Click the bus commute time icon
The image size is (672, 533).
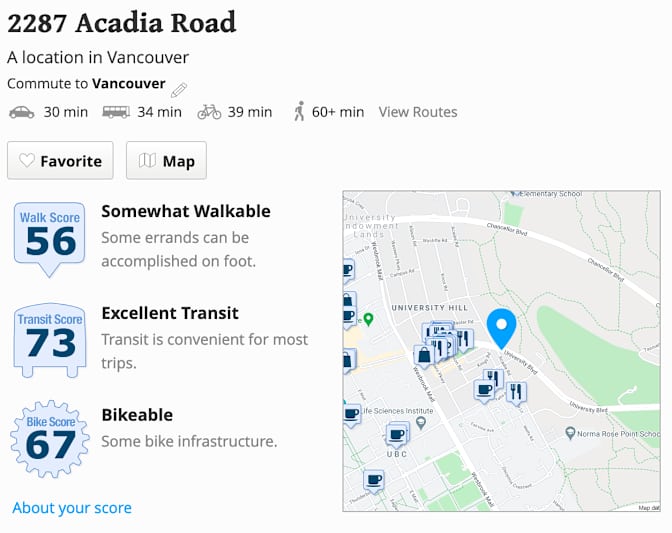click(116, 112)
